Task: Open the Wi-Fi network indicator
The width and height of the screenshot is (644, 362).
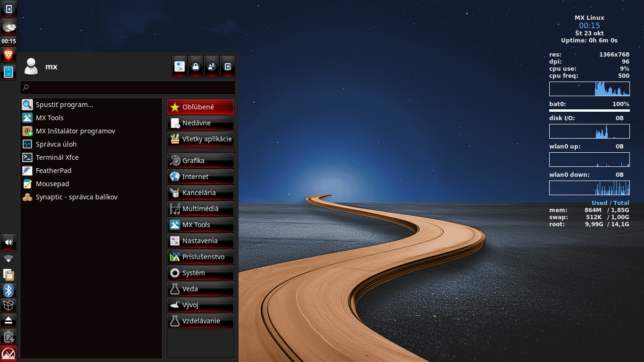Action: tap(8, 259)
